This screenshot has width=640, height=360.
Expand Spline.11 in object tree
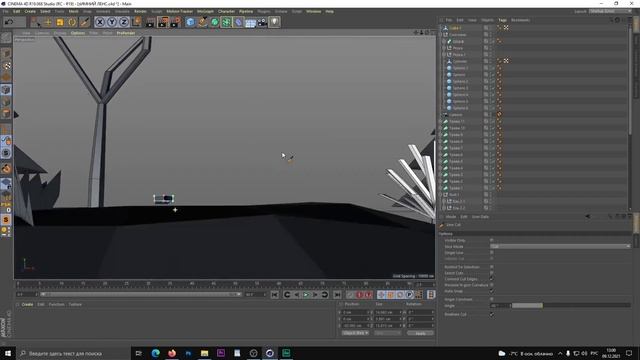tap(441, 122)
